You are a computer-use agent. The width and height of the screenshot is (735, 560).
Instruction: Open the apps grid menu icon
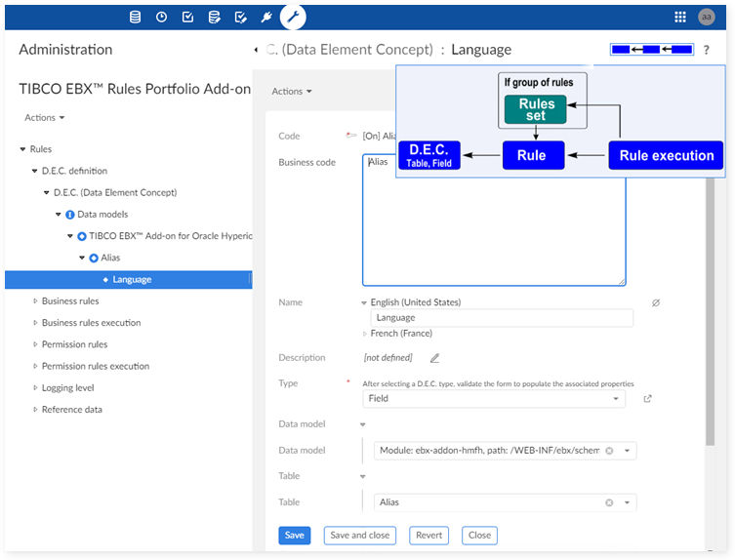pos(679,18)
